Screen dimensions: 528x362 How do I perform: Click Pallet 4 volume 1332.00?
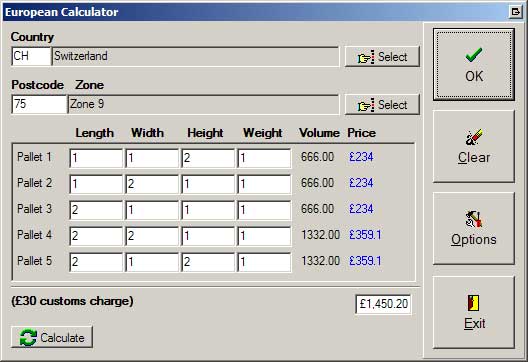[321, 235]
